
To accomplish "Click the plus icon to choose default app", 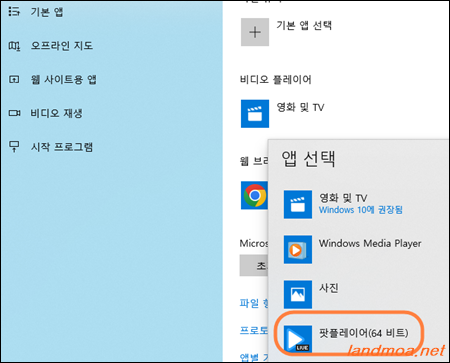I will pos(255,32).
